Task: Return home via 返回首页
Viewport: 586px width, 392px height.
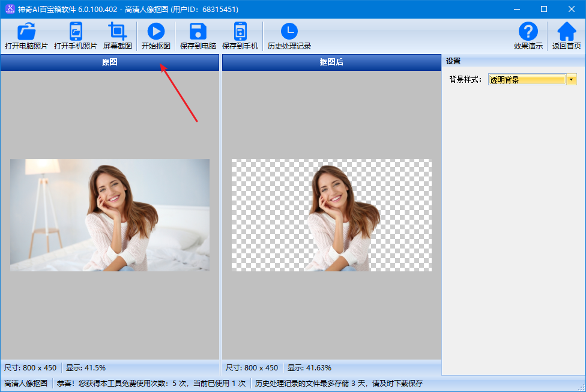Action: pyautogui.click(x=567, y=36)
